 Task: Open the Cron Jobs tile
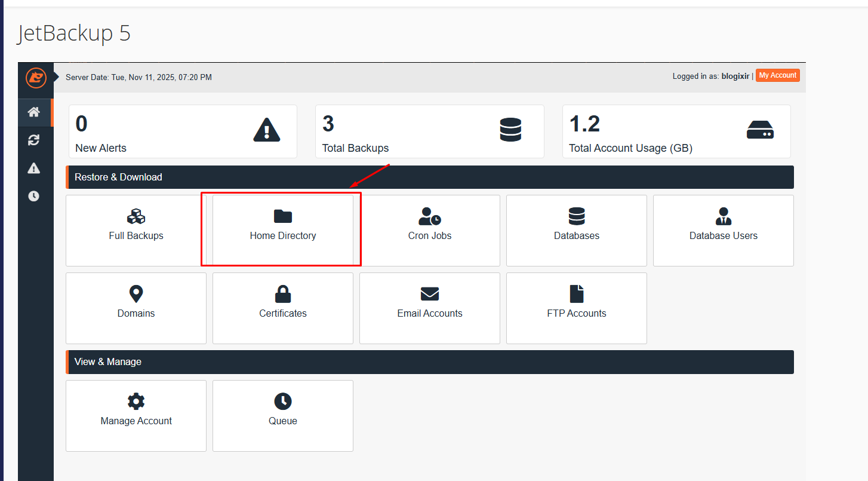pos(430,230)
